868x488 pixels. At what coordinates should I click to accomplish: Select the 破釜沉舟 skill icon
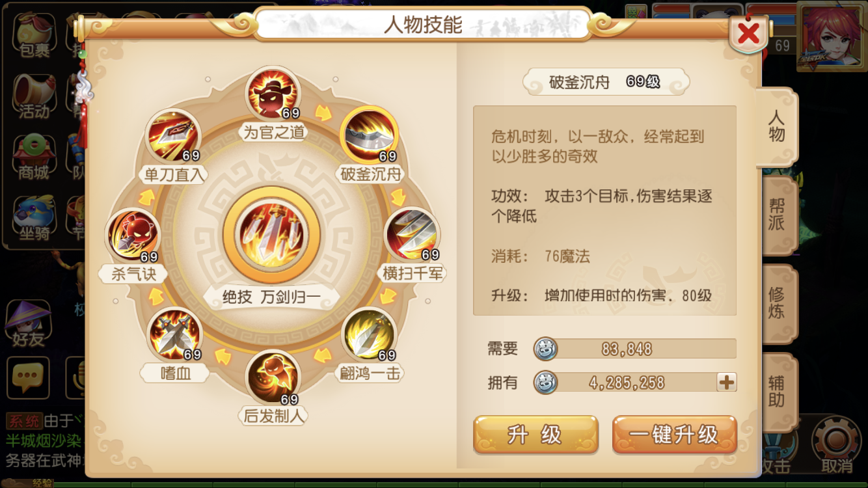370,135
